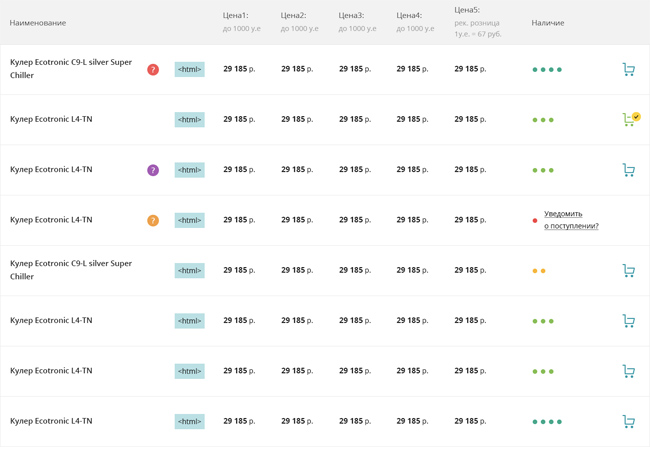Select 'Кулер Ecotronic L4-TN' name in checked-cart row
The image size is (650, 450).
click(51, 119)
